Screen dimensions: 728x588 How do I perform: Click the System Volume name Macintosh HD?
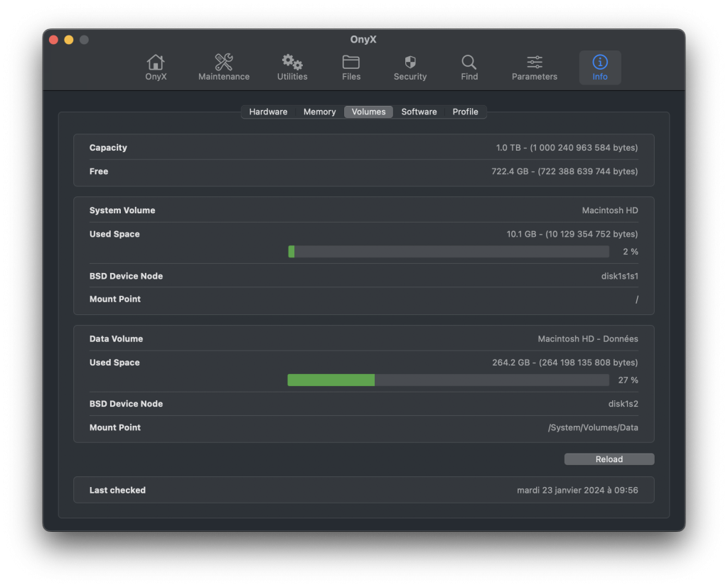pos(610,210)
